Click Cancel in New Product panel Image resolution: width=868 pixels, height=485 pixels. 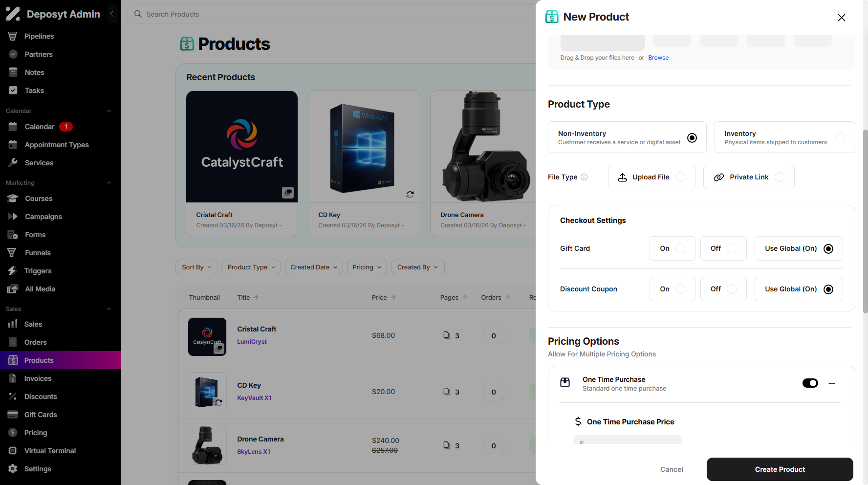coord(672,469)
